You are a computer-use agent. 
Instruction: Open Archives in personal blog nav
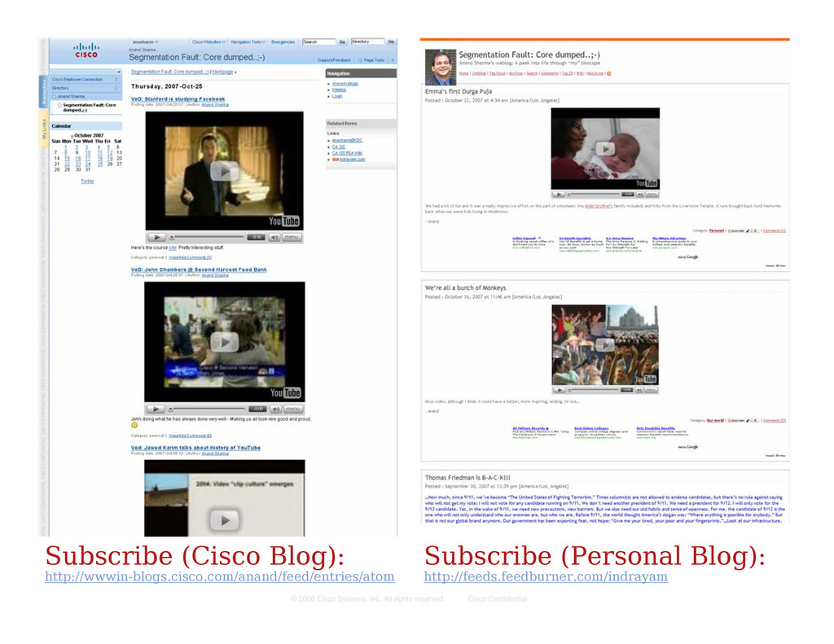[516, 73]
